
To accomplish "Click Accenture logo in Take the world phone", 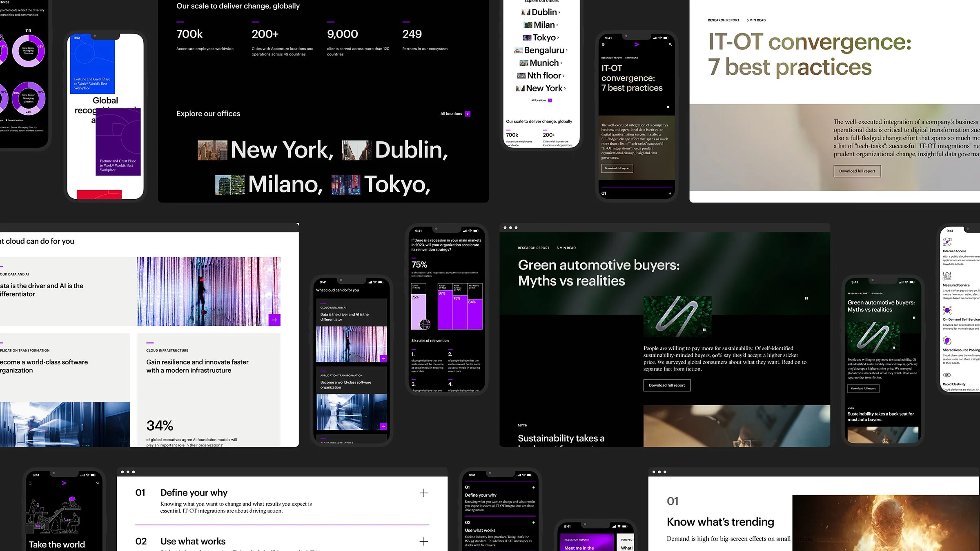I will [64, 483].
